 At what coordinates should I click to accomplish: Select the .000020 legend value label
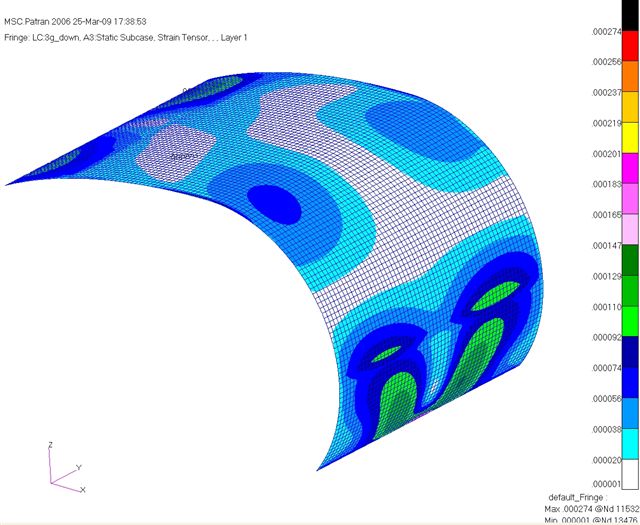click(607, 460)
